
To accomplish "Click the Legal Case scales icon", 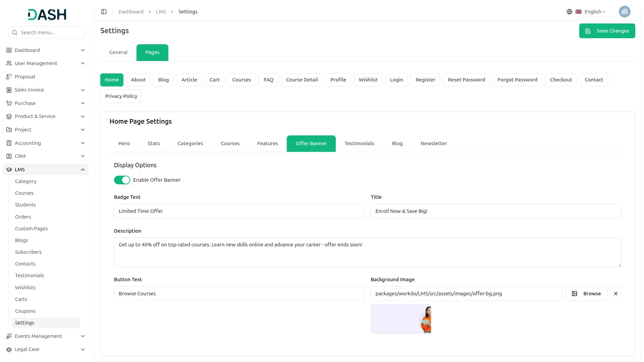I will point(9,349).
